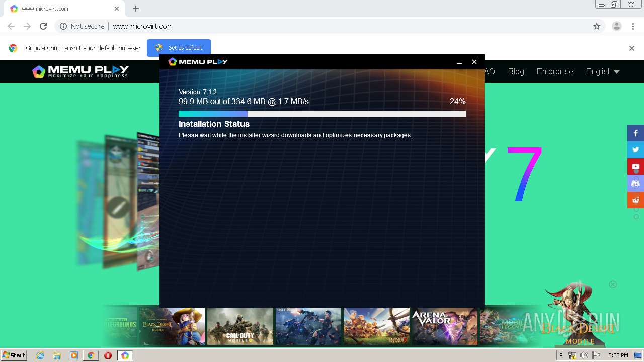Click the MEmu Play installer title logo

tap(198, 62)
